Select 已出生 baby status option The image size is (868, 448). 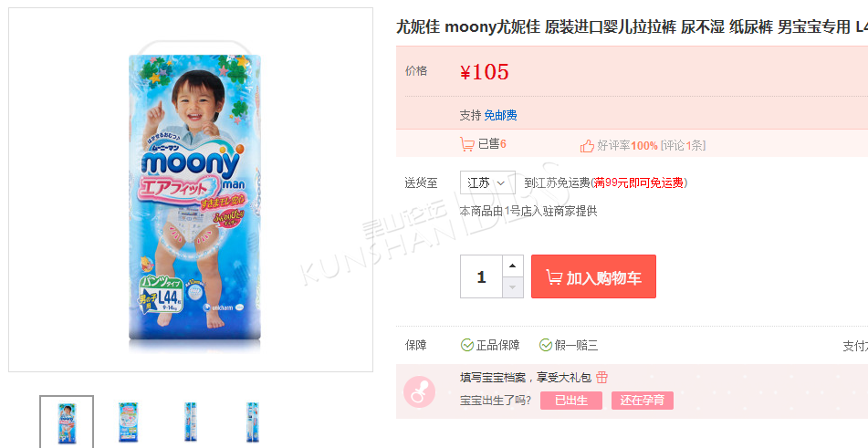[571, 401]
